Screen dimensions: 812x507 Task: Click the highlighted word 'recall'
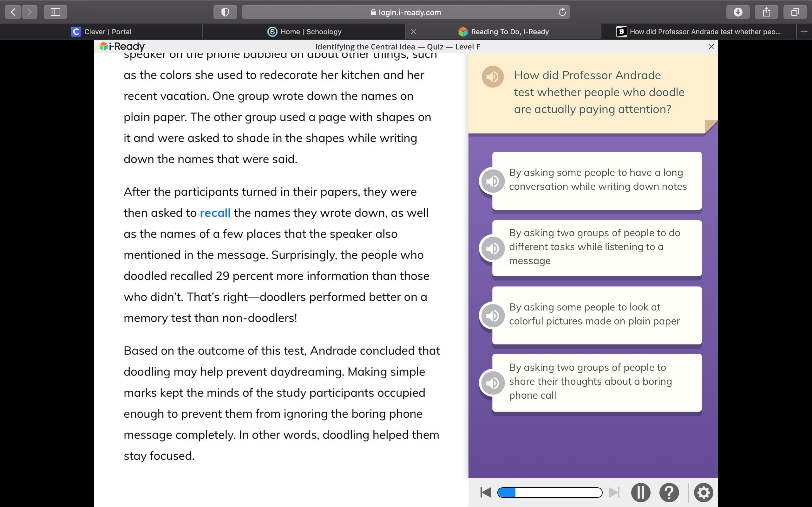[x=215, y=213]
